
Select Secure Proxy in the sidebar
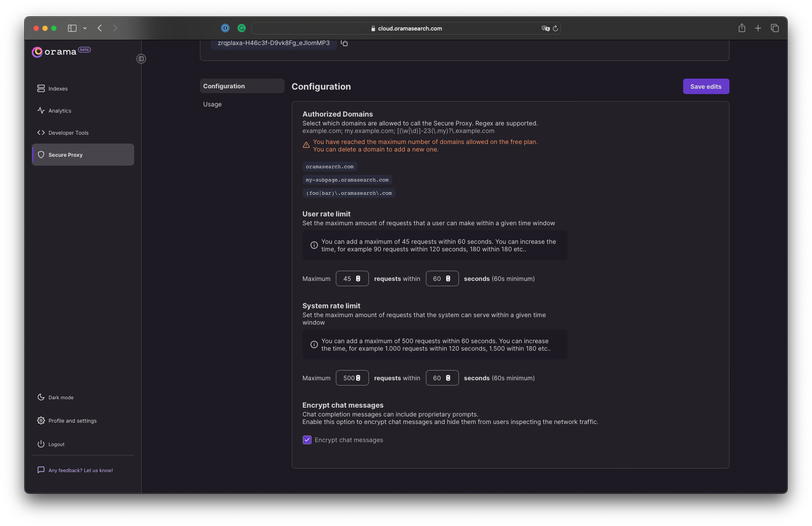point(83,155)
